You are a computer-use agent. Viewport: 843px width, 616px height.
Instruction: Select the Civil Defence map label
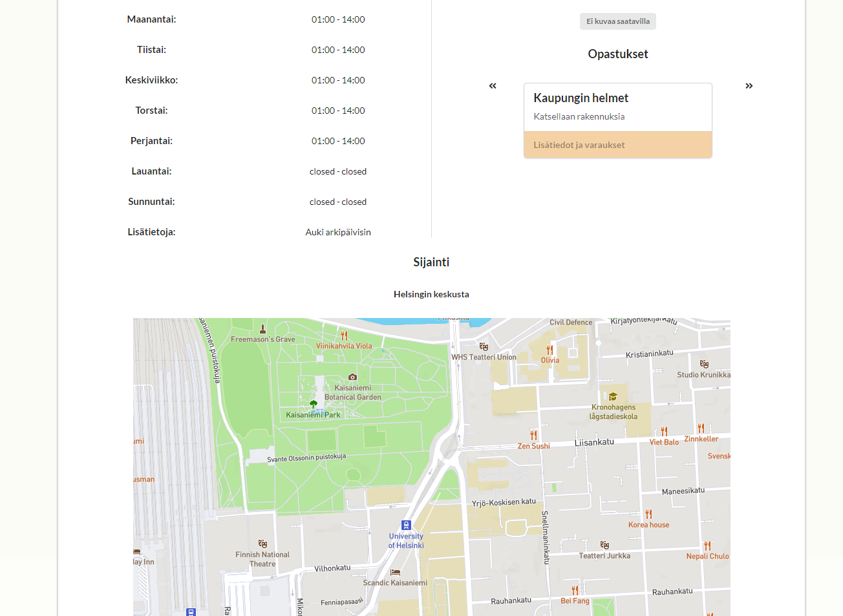tap(571, 322)
